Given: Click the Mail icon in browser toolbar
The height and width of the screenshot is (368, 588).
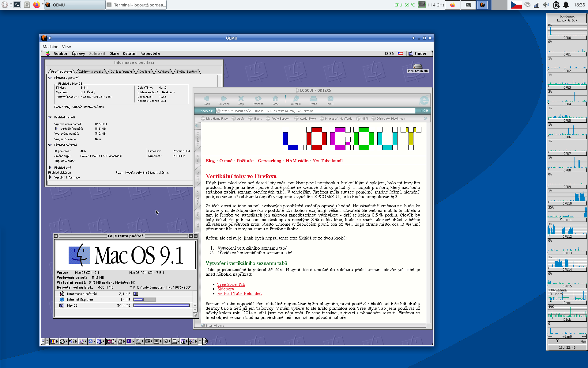Looking at the screenshot, I should pyautogui.click(x=330, y=99).
